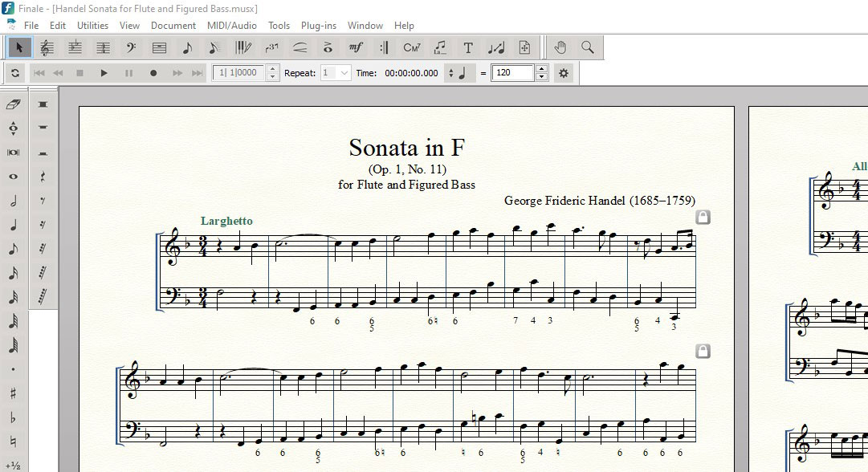This screenshot has height=472, width=868.
Task: Choose the flat accidental
Action: tap(14, 417)
